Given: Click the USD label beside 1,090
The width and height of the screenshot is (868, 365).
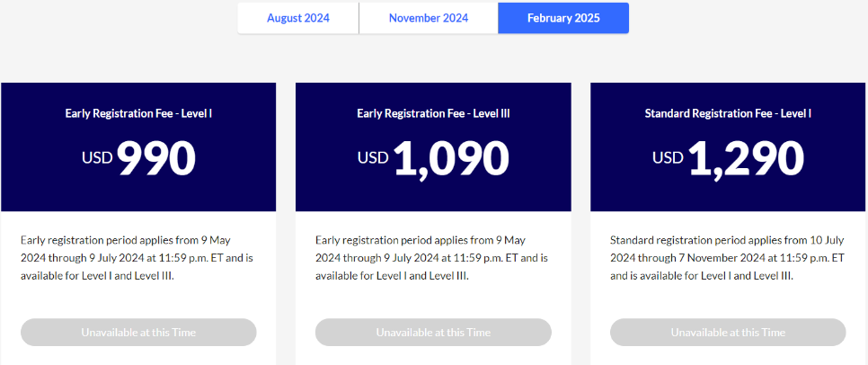Looking at the screenshot, I should pos(373,157).
